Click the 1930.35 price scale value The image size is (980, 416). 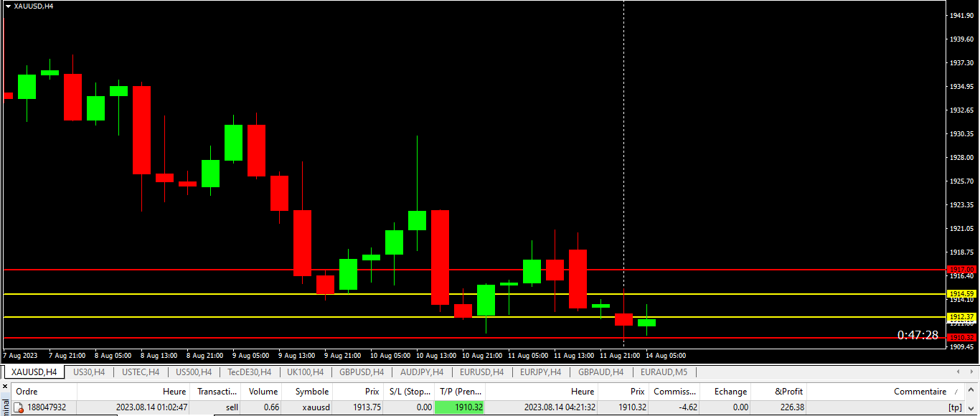961,134
